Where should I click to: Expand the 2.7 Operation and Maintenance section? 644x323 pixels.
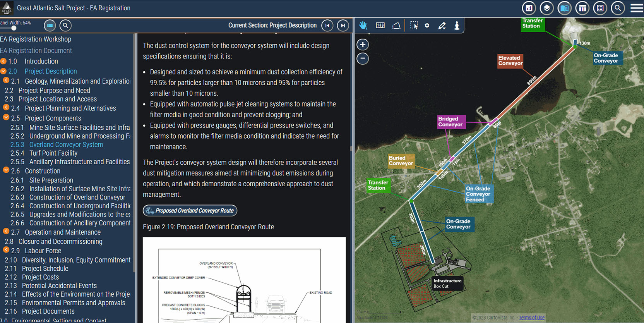pos(6,232)
